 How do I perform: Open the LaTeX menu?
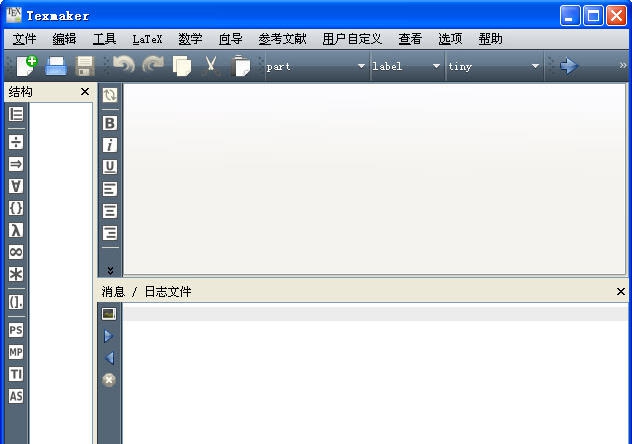click(x=148, y=39)
